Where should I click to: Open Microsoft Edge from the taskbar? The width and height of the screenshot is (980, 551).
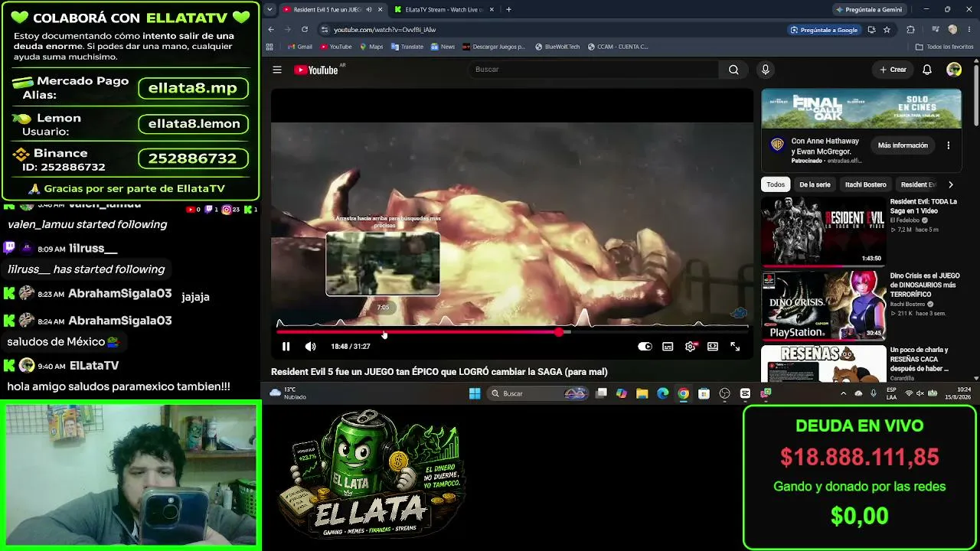pos(663,393)
